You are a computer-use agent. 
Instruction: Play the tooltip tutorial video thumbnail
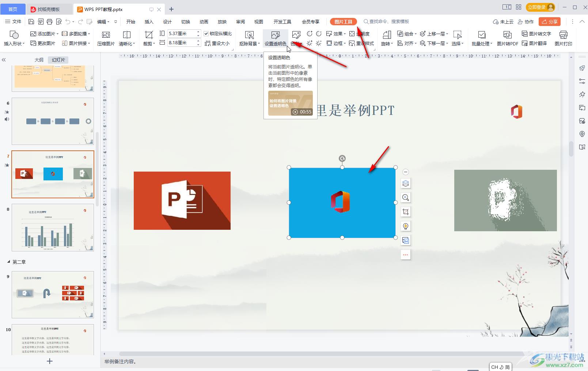tap(290, 103)
